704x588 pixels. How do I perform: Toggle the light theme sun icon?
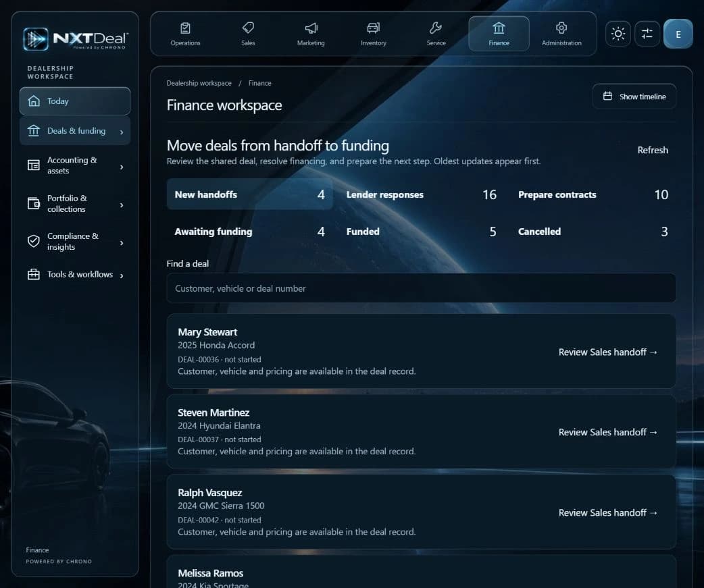tap(618, 34)
